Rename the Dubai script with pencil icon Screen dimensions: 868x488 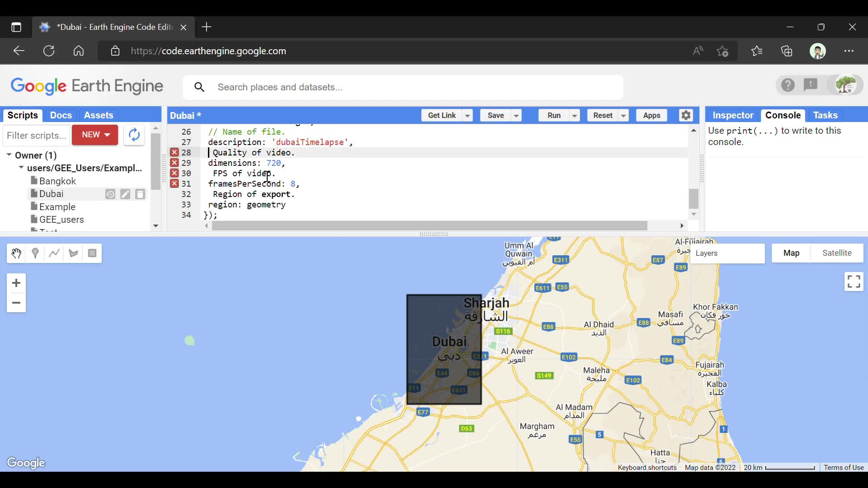pyautogui.click(x=125, y=194)
